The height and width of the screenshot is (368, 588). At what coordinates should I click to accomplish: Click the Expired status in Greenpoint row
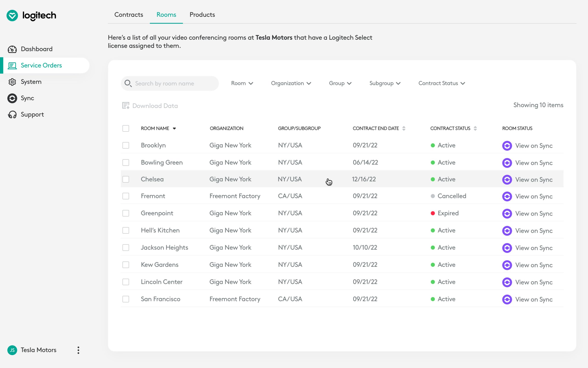444,213
